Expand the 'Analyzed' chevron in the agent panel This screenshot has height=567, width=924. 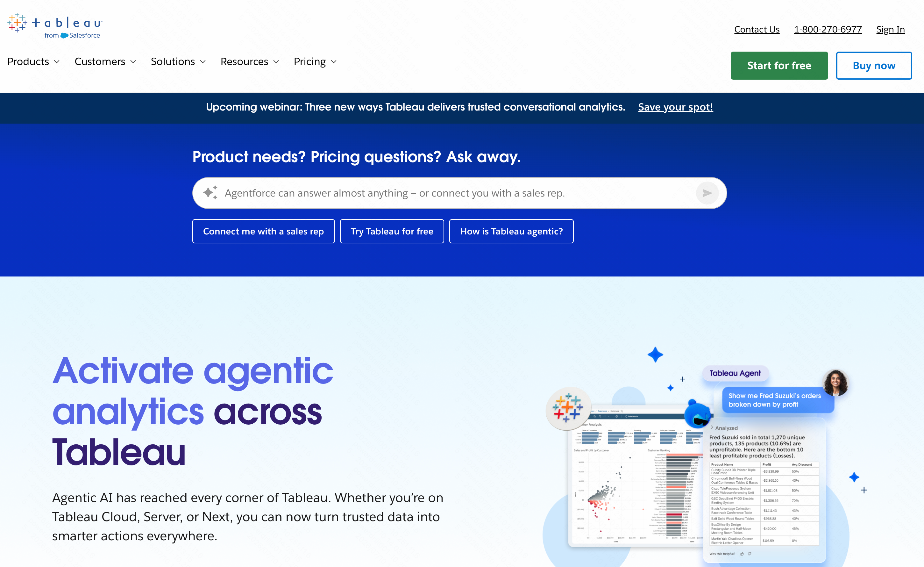pos(712,427)
